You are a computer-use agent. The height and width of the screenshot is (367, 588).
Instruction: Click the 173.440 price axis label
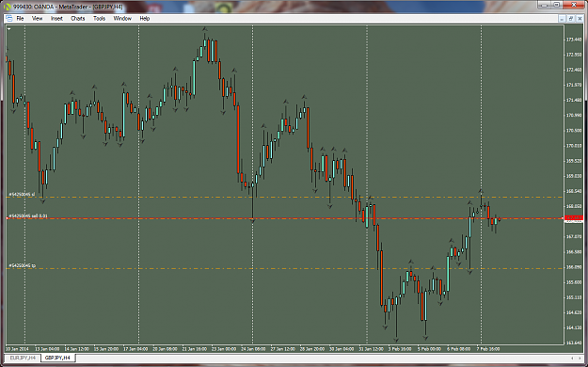tap(574, 40)
